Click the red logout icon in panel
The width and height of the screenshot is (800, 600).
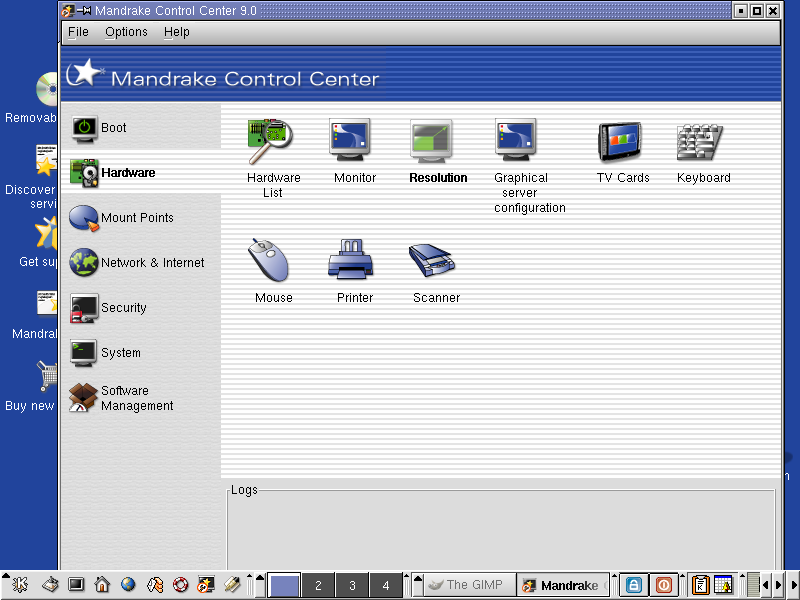(663, 585)
